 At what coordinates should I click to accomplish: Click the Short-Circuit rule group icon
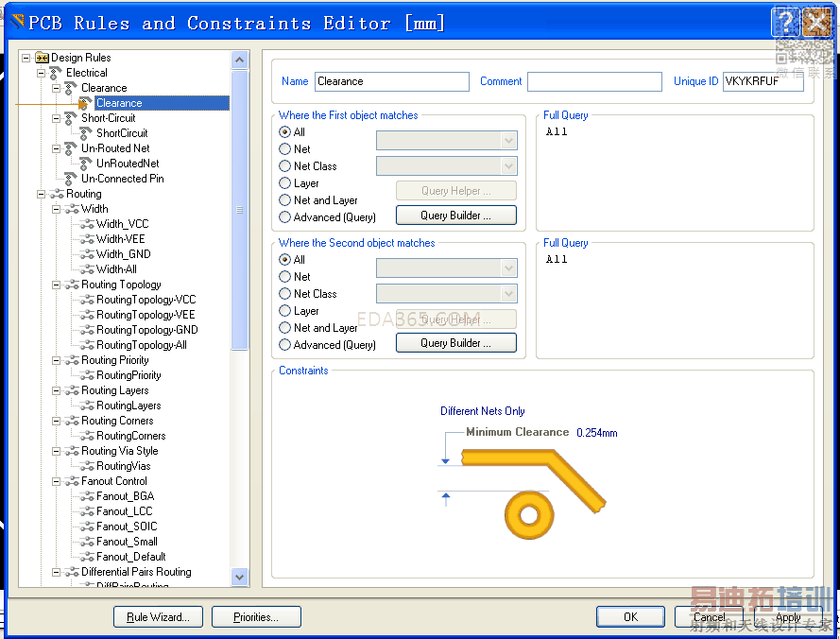click(x=71, y=118)
